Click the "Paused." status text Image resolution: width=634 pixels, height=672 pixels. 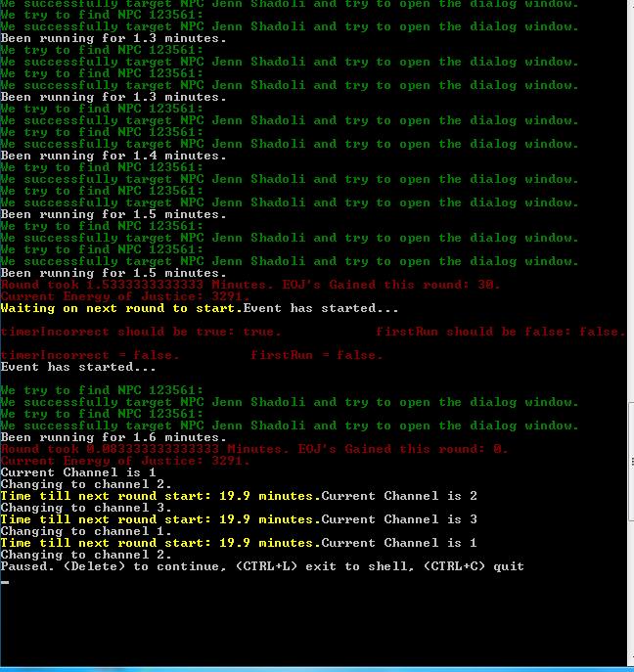click(27, 566)
